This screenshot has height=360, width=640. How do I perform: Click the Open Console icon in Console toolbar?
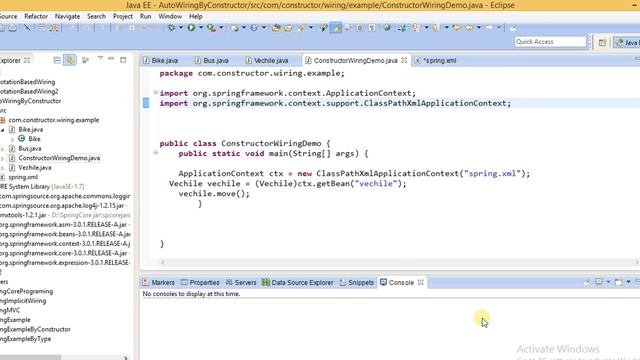pyautogui.click(x=619, y=282)
